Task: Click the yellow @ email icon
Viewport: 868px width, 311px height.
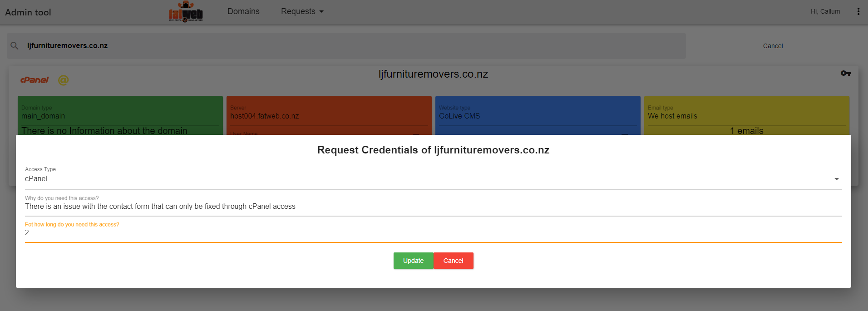Action: click(63, 80)
